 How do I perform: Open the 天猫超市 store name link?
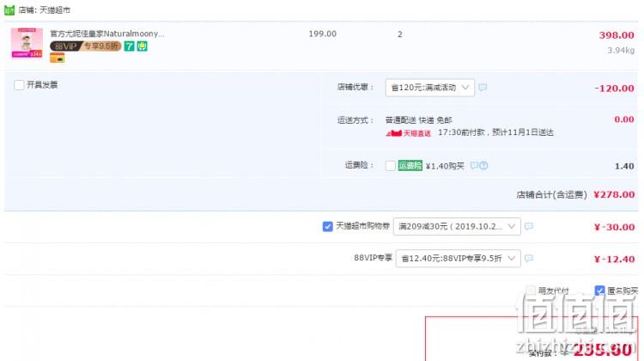(55, 9)
